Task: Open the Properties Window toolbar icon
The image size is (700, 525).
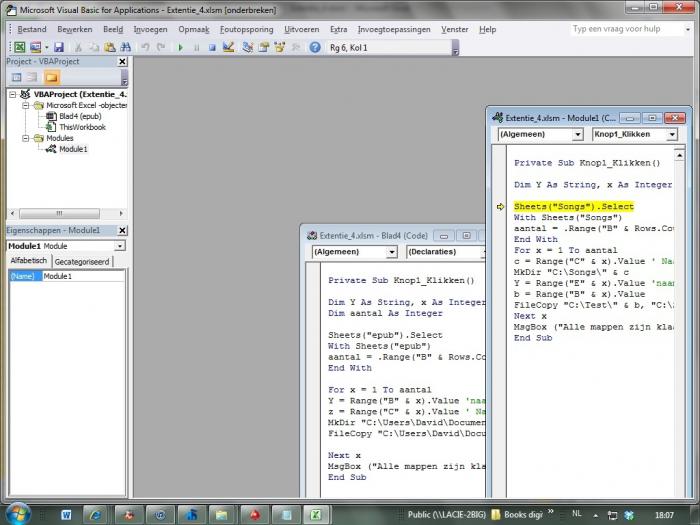Action: (264, 47)
